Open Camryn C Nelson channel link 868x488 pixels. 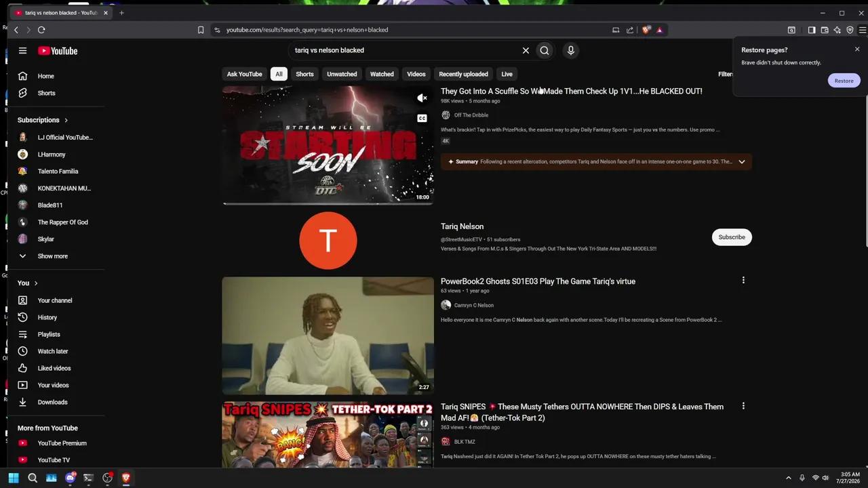[473, 305]
